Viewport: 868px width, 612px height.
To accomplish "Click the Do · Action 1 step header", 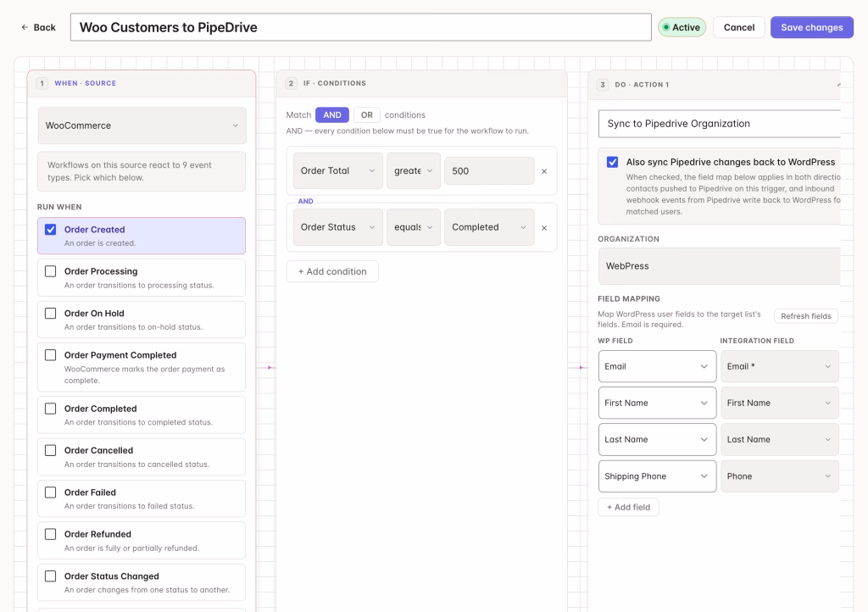I will tap(714, 85).
